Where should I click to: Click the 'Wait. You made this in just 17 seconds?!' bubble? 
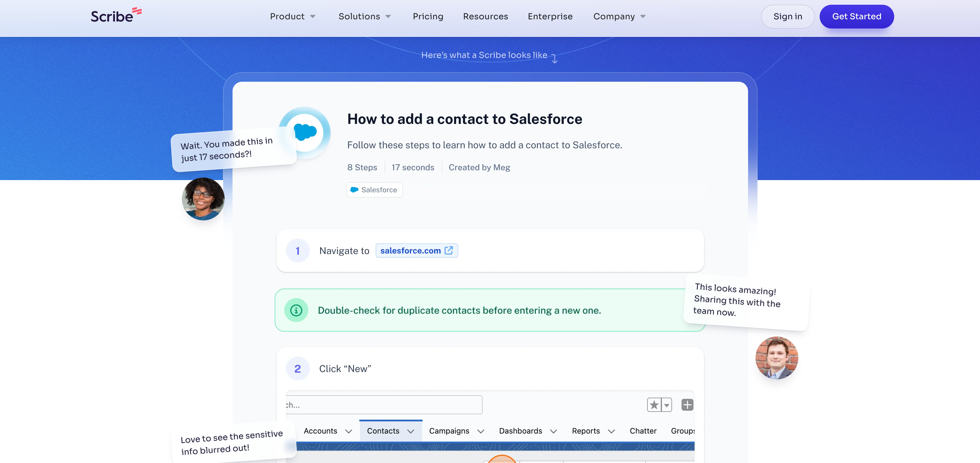234,150
